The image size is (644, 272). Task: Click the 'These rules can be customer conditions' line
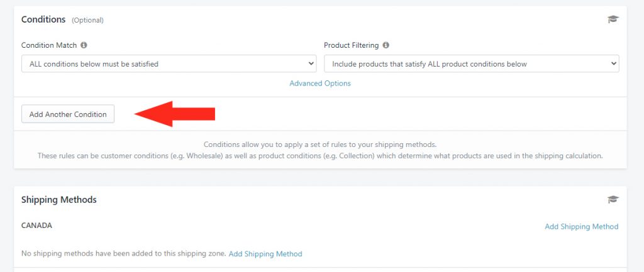coord(320,156)
